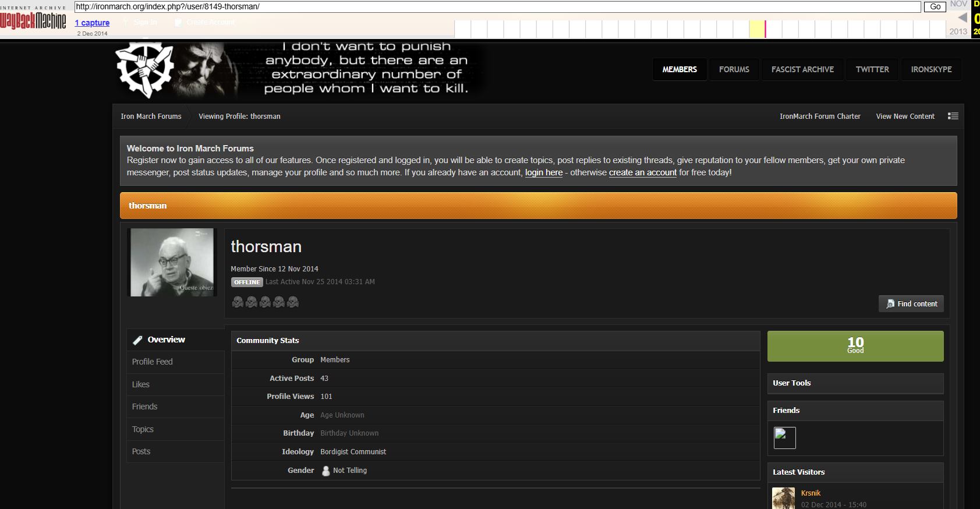Open the MEMBERS nav tab
This screenshot has width=980, height=509.
coord(680,69)
